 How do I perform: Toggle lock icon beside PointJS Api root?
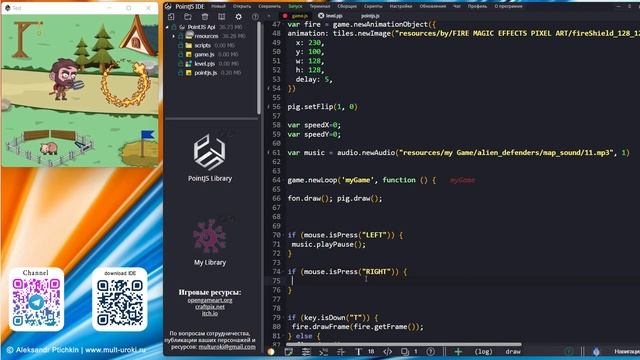pyautogui.click(x=174, y=27)
